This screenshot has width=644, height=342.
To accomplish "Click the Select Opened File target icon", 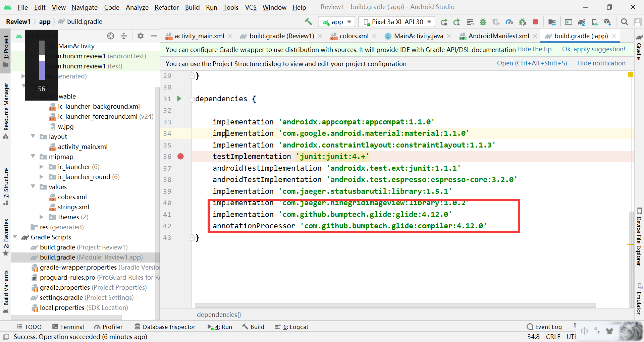I will click(111, 36).
